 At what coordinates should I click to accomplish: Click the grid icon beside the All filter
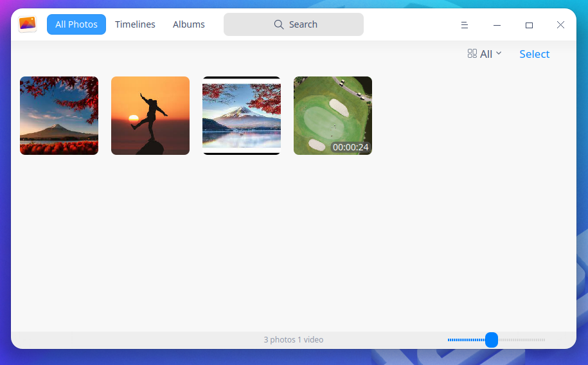click(472, 54)
